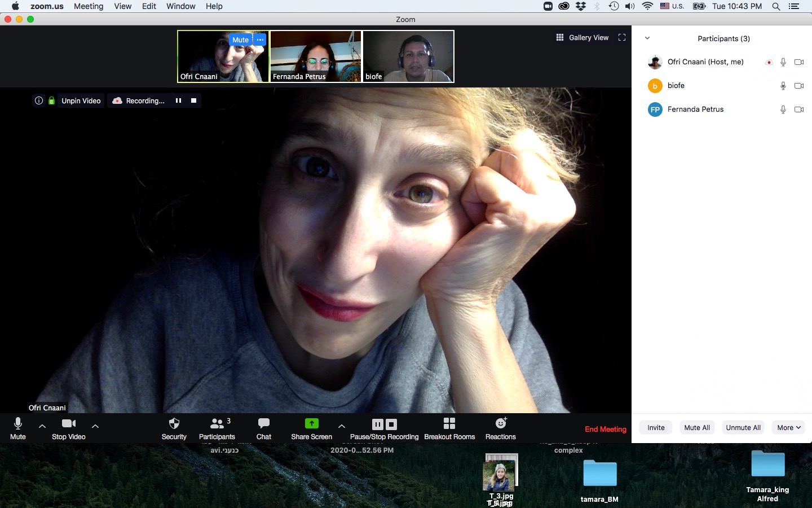Click the green encryption lock icon
812x508 pixels.
click(x=51, y=100)
